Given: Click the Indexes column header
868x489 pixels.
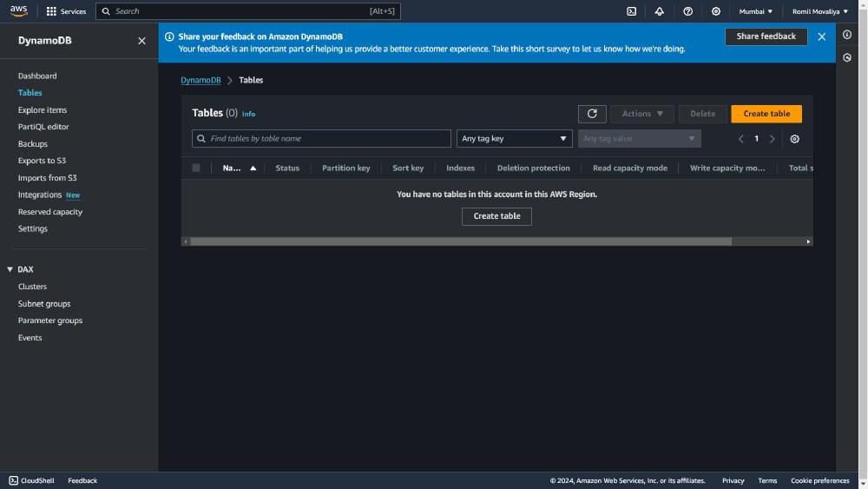Looking at the screenshot, I should 461,168.
